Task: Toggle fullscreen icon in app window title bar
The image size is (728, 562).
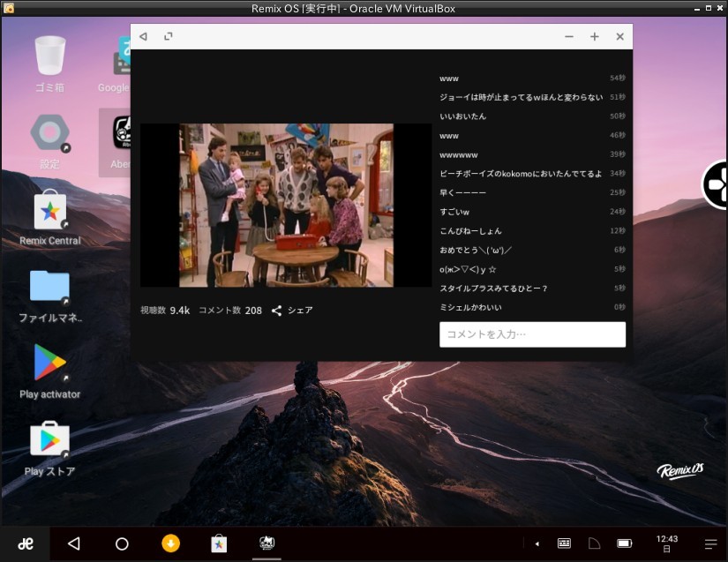Action: tap(168, 36)
